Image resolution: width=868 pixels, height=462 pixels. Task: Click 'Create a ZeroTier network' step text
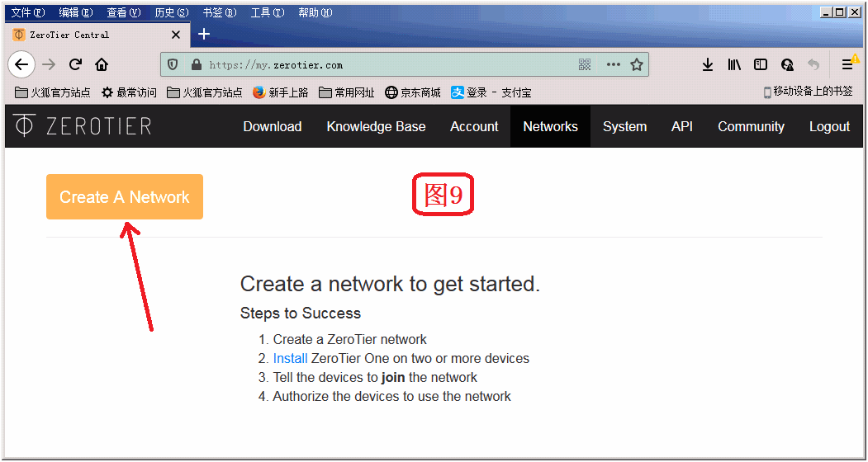[350, 339]
